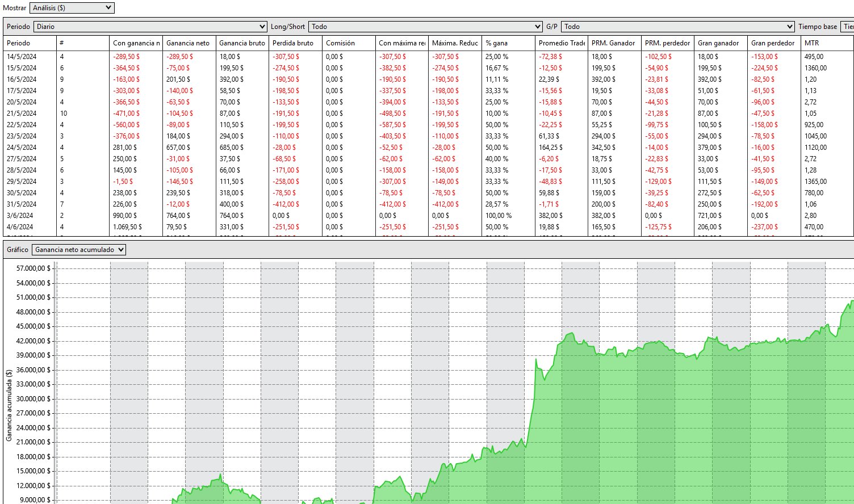Click the 657,00 $ Ganancia neto cell
Viewport: 854px width, 504px height.
click(x=189, y=148)
